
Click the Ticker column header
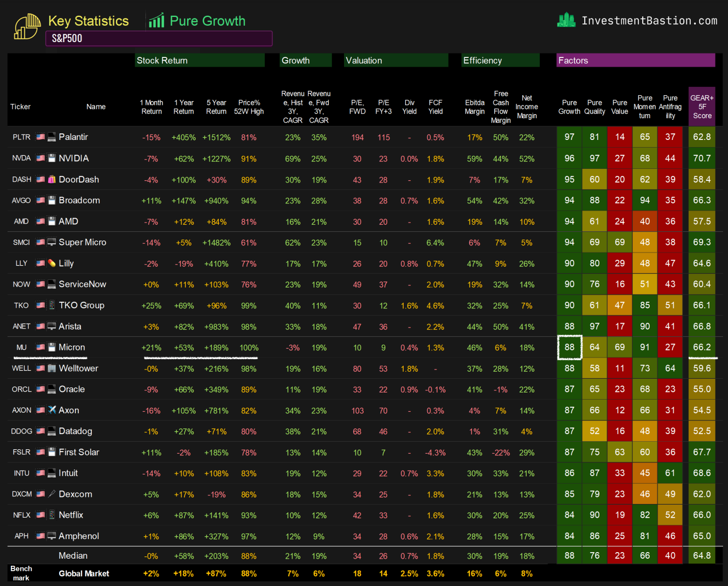[x=20, y=107]
